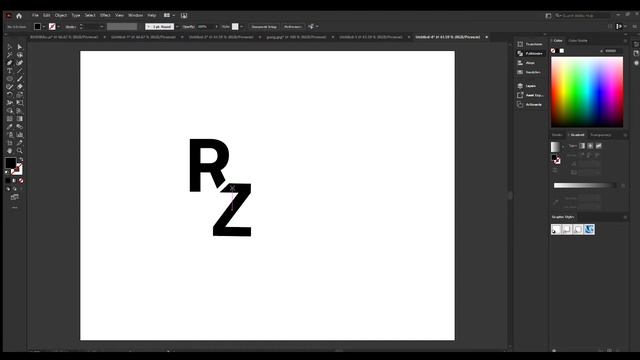
Task: Select the Direct Selection tool
Action: point(20,47)
